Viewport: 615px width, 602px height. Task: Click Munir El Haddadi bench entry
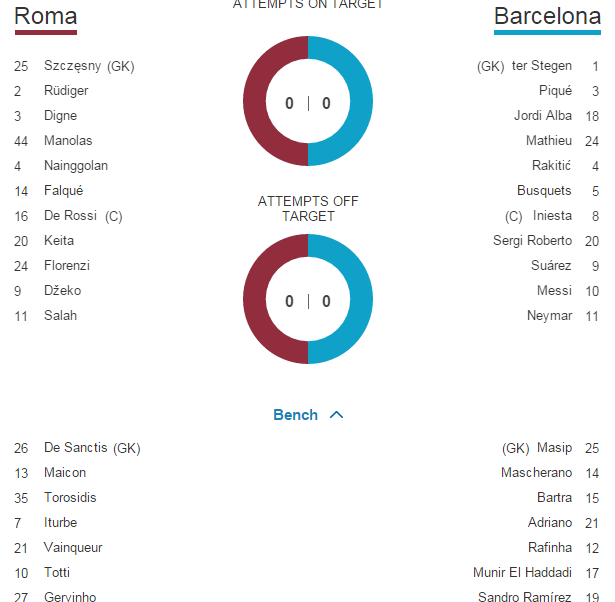tap(522, 573)
